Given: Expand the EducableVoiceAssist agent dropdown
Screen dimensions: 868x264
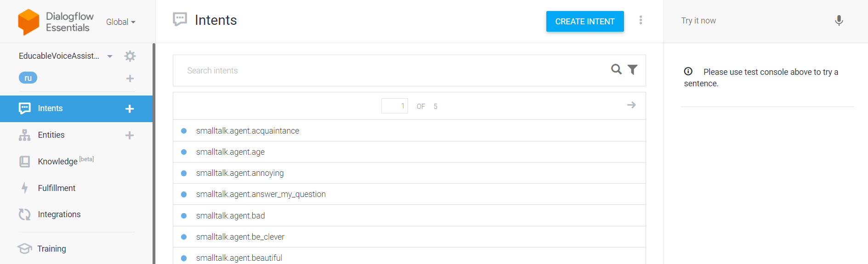Looking at the screenshot, I should pos(110,56).
